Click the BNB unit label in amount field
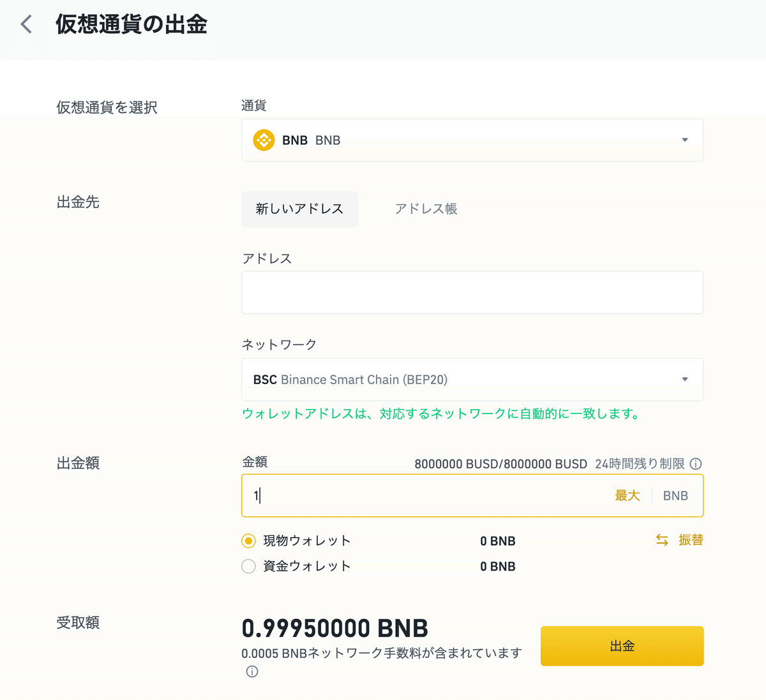766x700 pixels. 675,496
